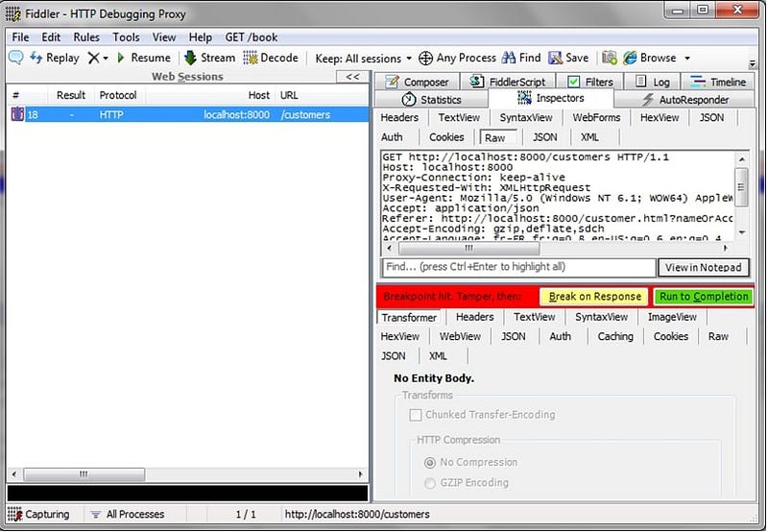Click the Remove X icon
Screen dimensions: 768x532
93,58
